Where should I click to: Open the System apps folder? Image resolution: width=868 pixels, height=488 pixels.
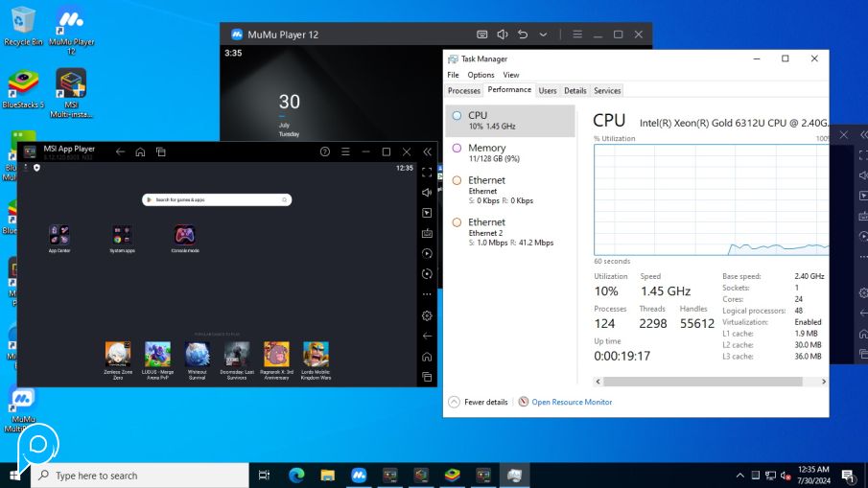coord(123,235)
